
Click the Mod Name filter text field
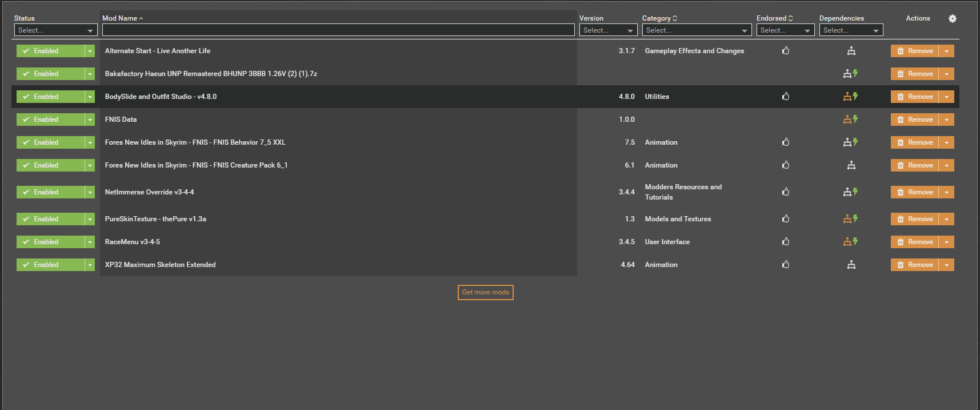(x=338, y=30)
